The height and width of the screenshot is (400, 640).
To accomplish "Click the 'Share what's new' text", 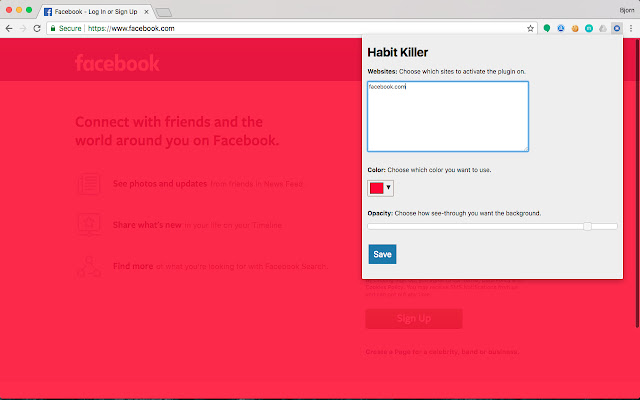I will point(147,225).
